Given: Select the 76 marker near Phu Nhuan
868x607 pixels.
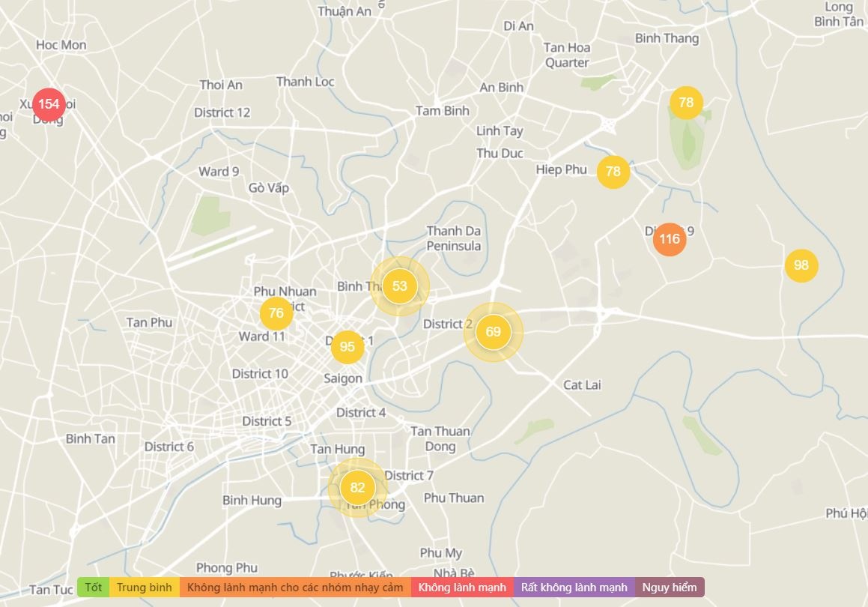Looking at the screenshot, I should 276,313.
